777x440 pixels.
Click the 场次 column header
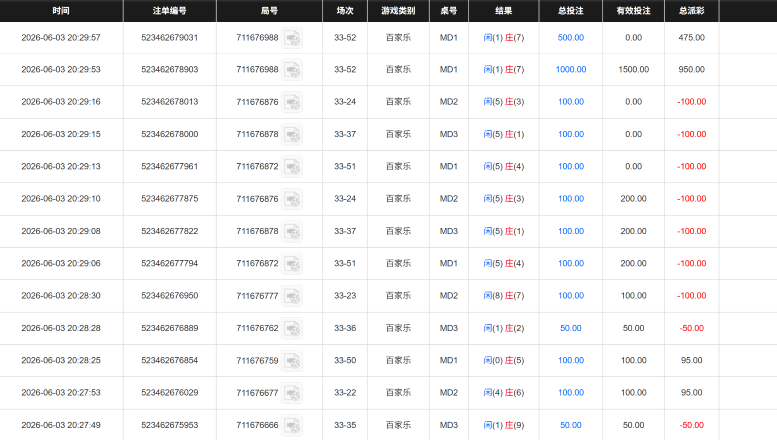pyautogui.click(x=345, y=11)
